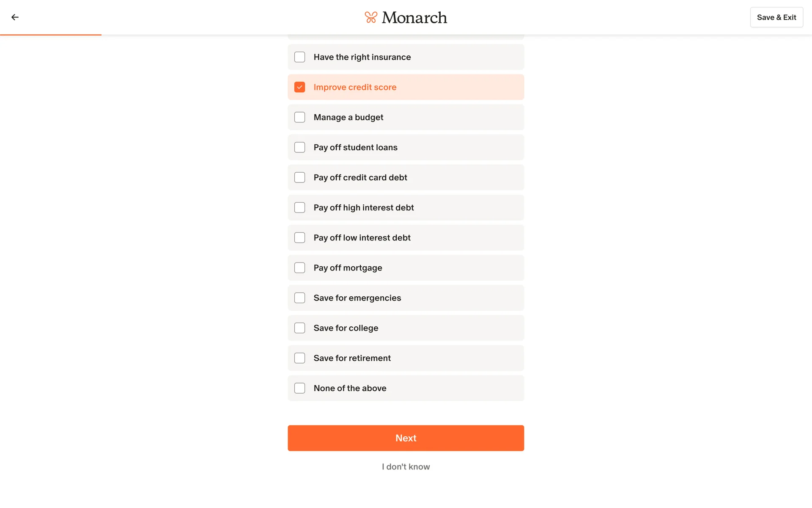Tick the Save for college checkbox

coord(299,328)
